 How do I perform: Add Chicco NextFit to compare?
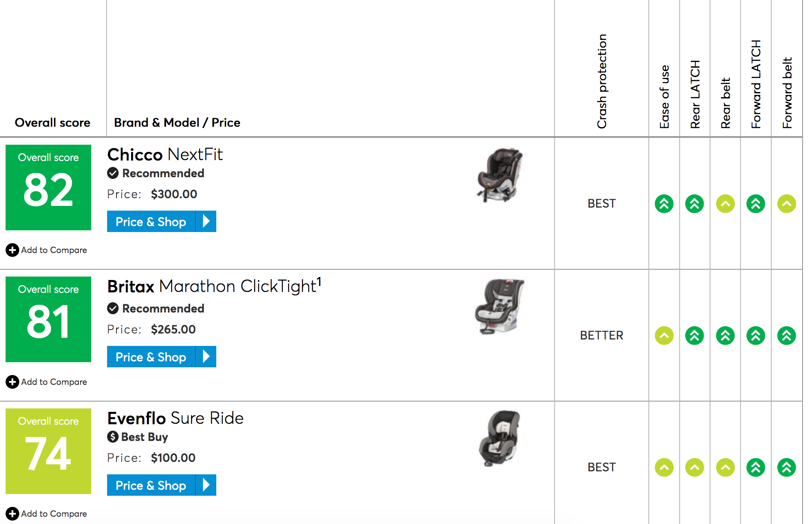pos(47,250)
